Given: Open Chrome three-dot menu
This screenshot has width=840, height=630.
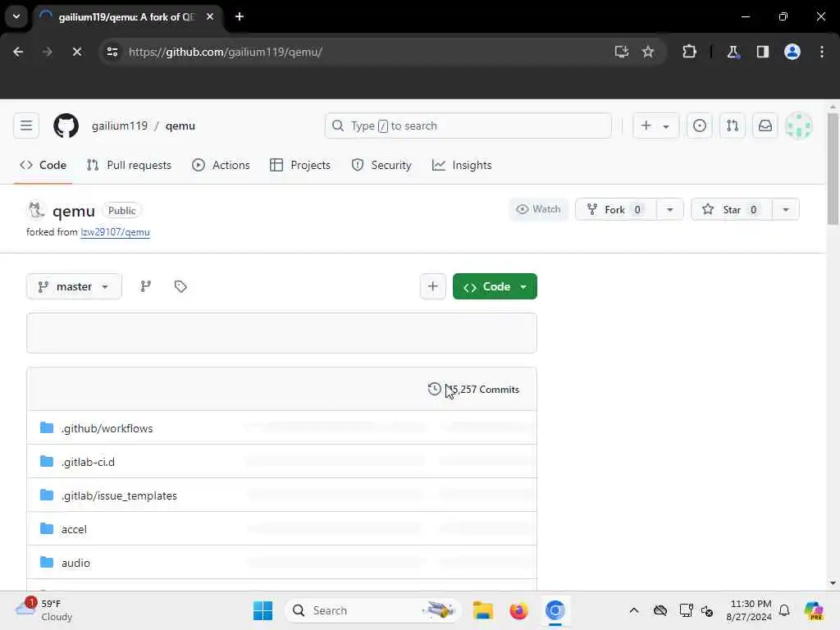Looking at the screenshot, I should [822, 52].
